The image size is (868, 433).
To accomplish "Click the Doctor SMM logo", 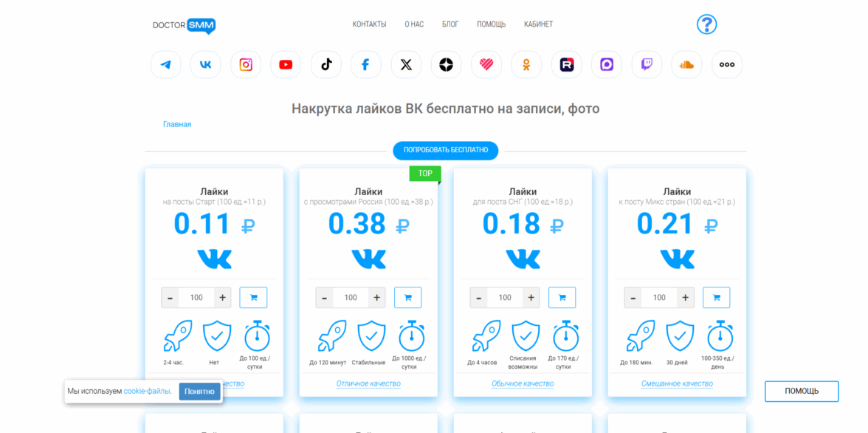I will (185, 26).
